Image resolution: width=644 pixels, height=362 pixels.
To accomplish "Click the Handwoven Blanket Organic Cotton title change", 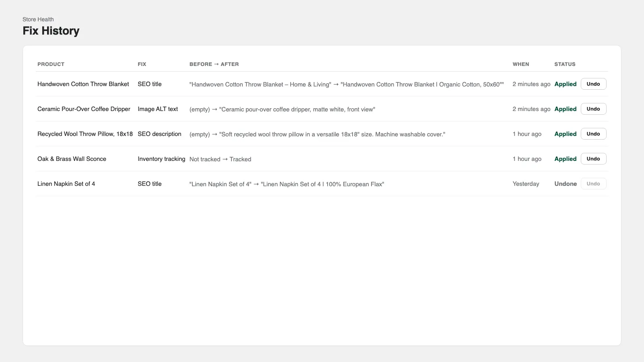I will tap(347, 84).
